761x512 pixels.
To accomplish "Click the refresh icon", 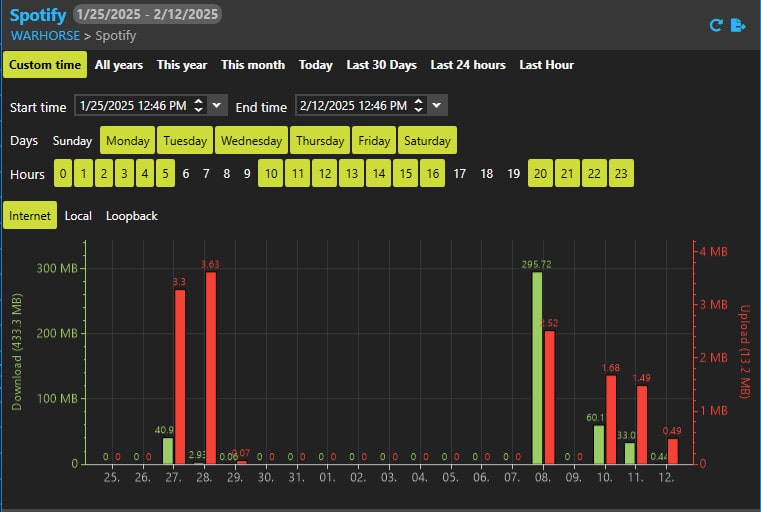I will pos(716,25).
